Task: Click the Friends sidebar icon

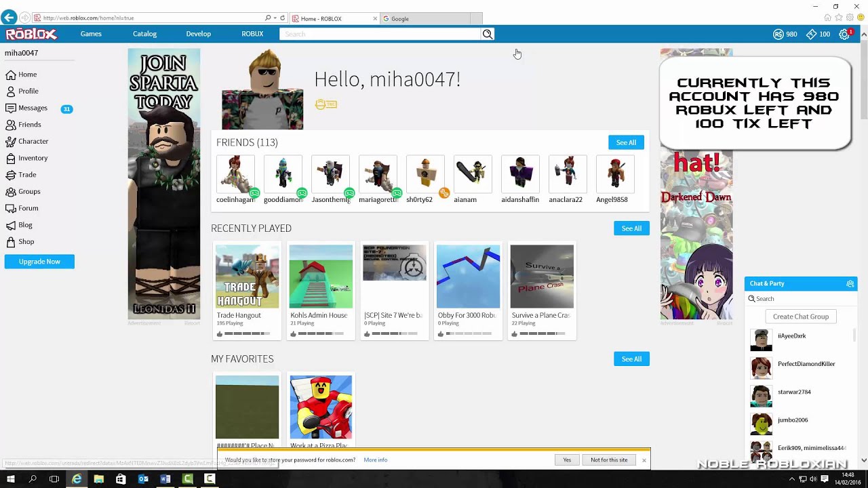Action: pos(10,125)
